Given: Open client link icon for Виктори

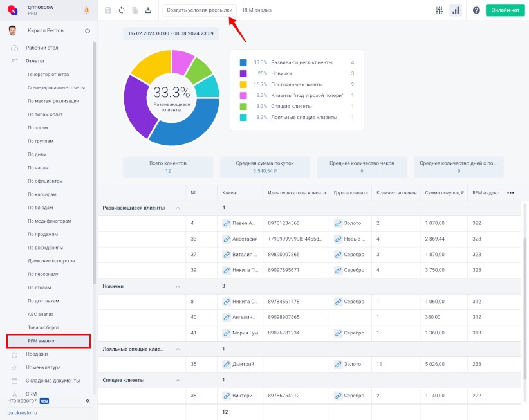Looking at the screenshot, I should 227,396.
